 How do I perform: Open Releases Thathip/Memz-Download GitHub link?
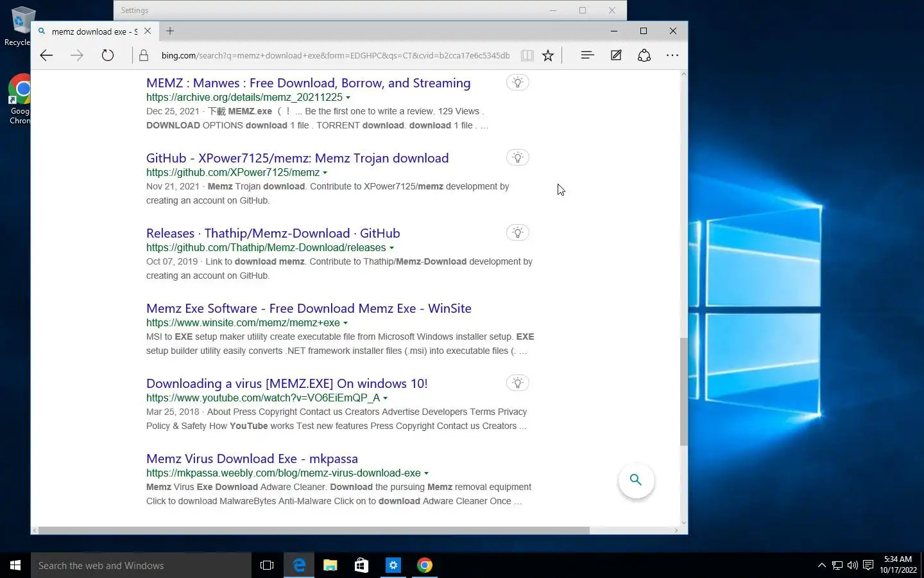(273, 233)
